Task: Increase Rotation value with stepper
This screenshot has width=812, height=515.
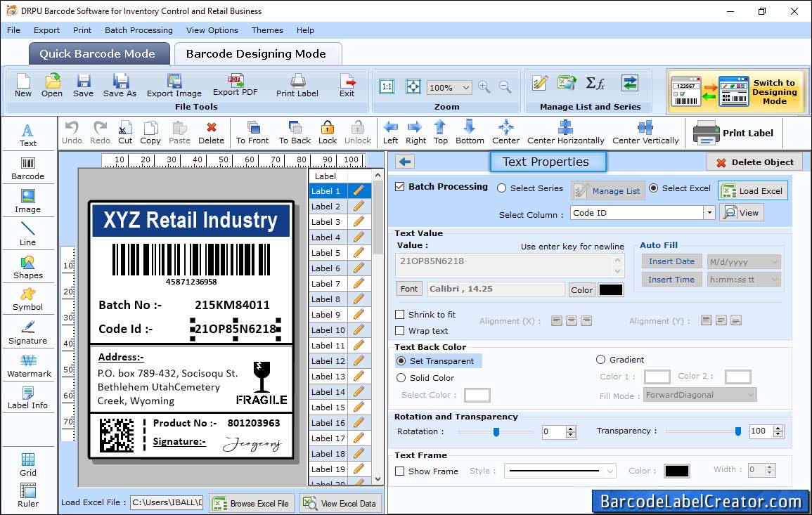Action: click(x=571, y=429)
